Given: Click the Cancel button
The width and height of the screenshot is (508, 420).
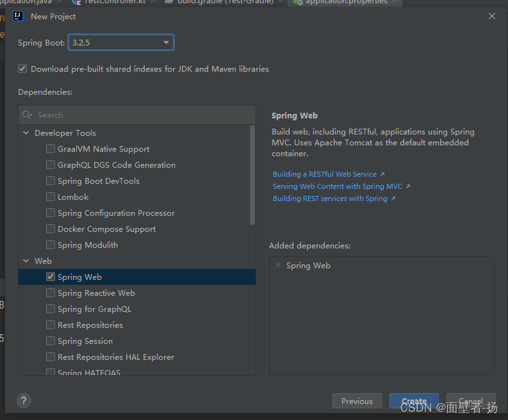Looking at the screenshot, I should (x=471, y=401).
